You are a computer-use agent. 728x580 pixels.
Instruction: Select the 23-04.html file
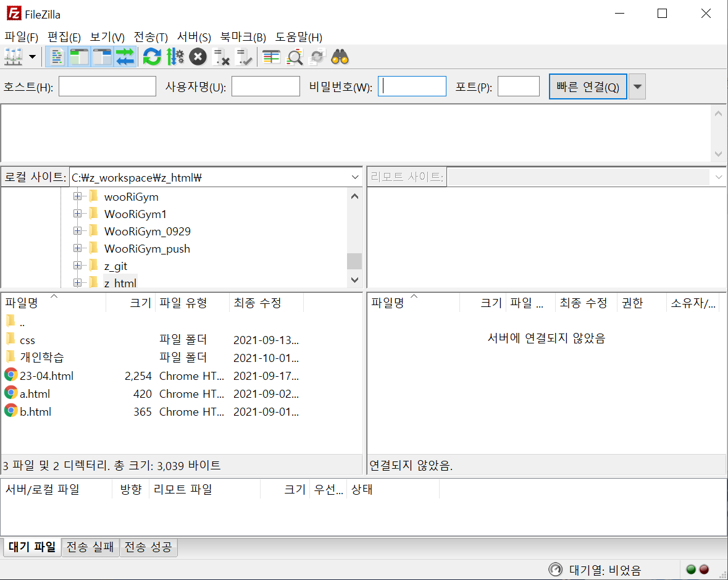[182, 376]
